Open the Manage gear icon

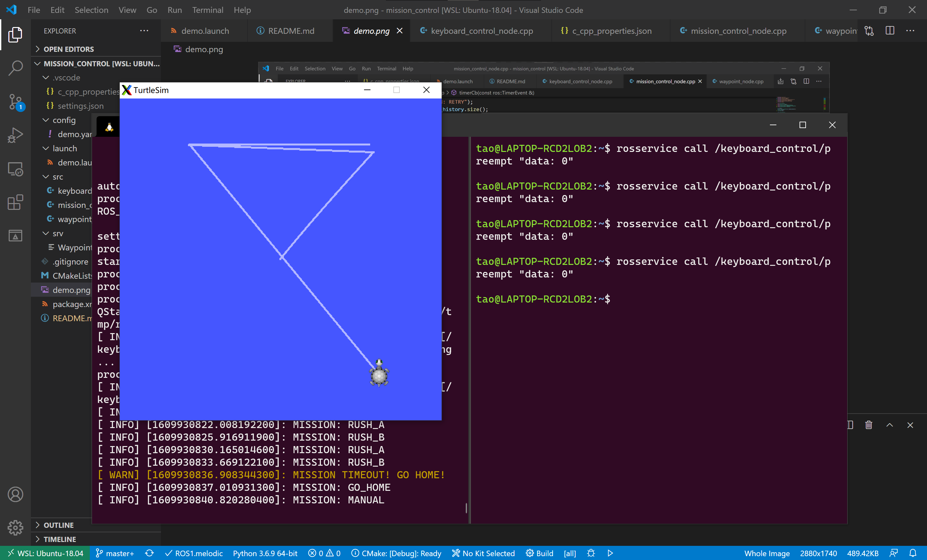point(15,528)
